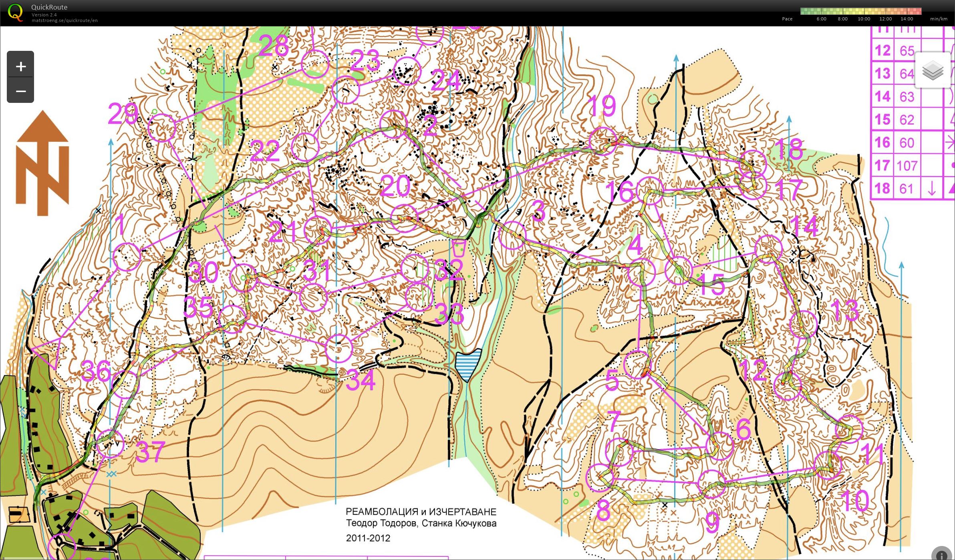Zoom in with the plus button
Screen dimensions: 955x560
click(20, 66)
